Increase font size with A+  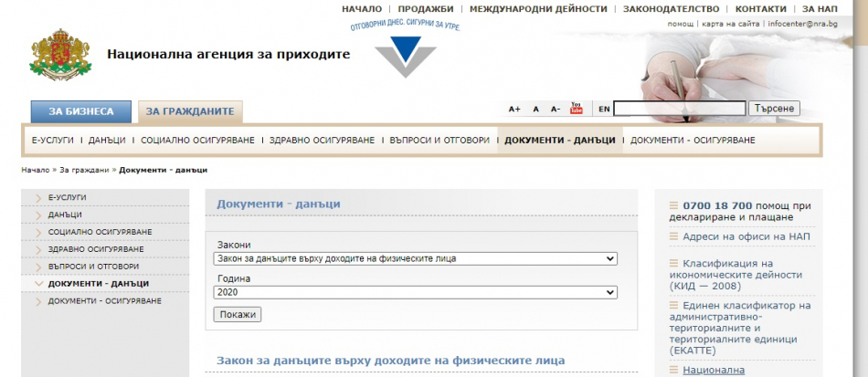point(514,110)
